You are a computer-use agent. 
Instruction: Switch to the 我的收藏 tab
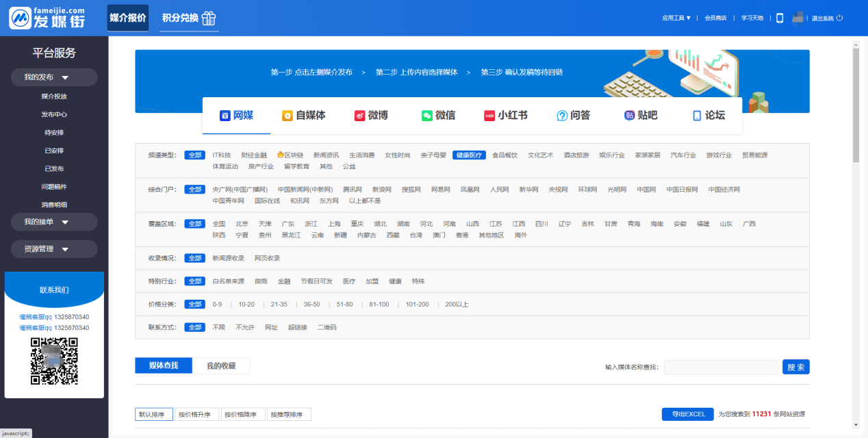click(x=221, y=365)
